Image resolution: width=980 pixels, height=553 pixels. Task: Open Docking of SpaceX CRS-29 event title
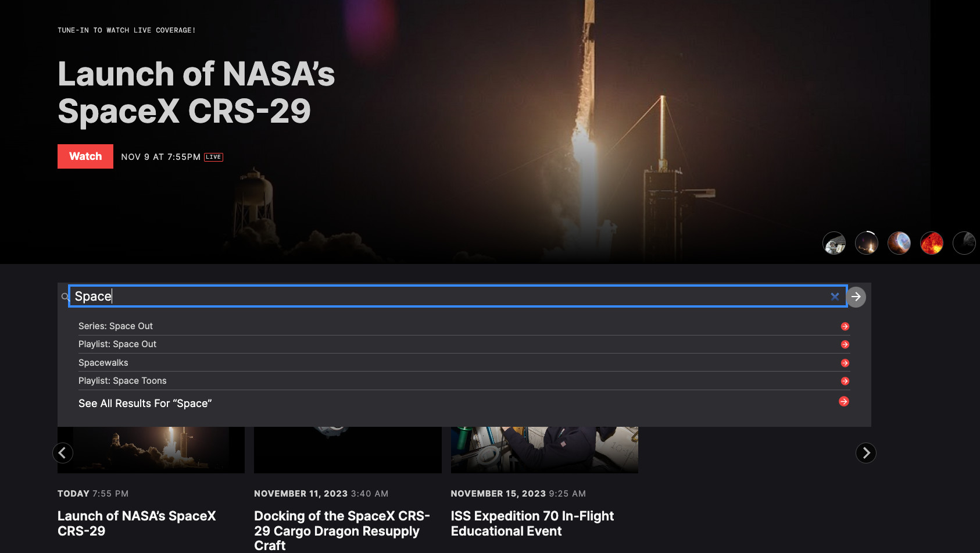tap(342, 530)
